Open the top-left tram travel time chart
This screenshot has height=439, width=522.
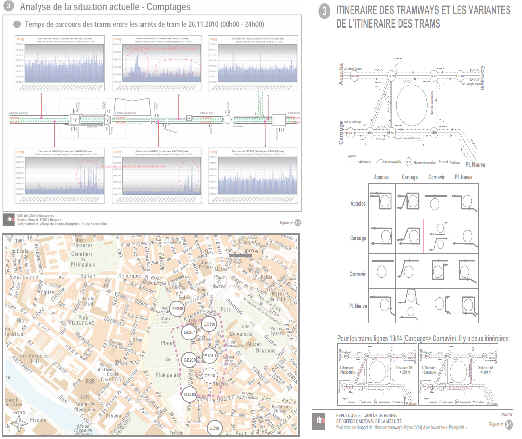pyautogui.click(x=60, y=63)
